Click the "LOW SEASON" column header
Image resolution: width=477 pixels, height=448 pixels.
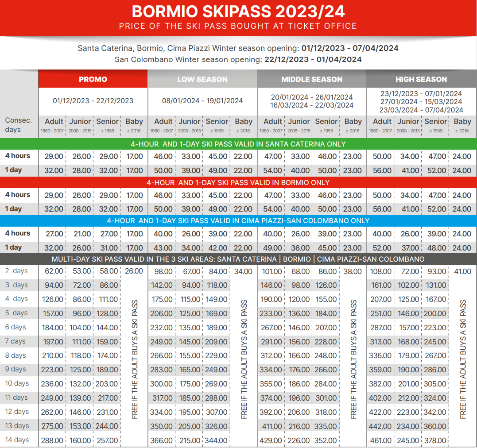[x=202, y=79]
